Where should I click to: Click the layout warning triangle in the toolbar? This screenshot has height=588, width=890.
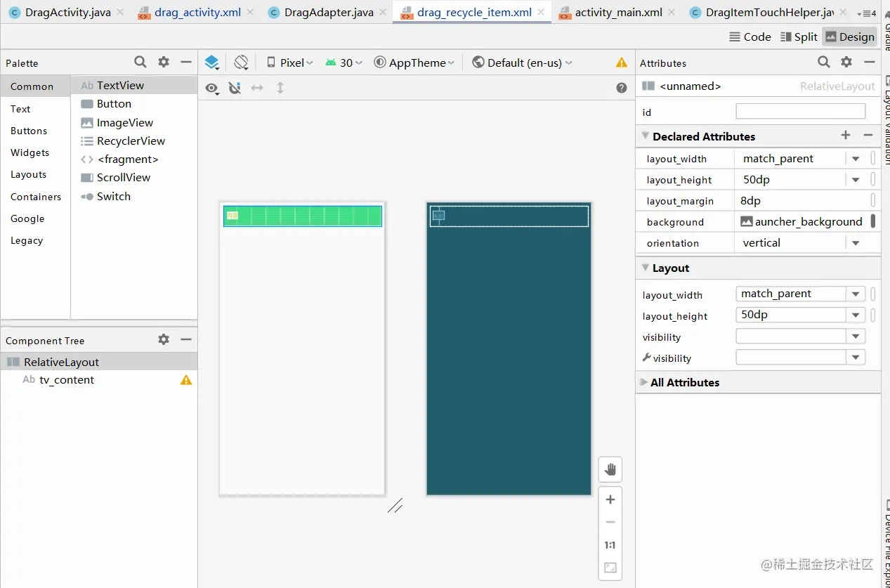point(622,63)
